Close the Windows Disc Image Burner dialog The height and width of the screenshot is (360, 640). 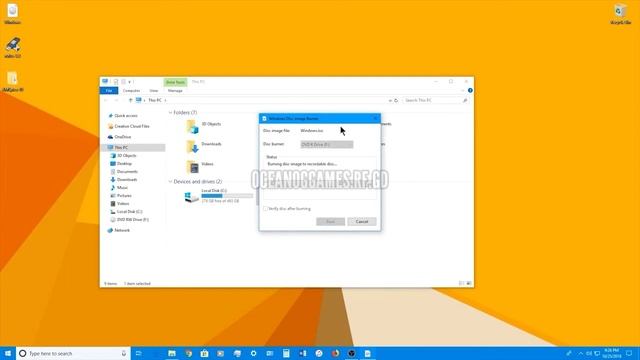coord(375,118)
